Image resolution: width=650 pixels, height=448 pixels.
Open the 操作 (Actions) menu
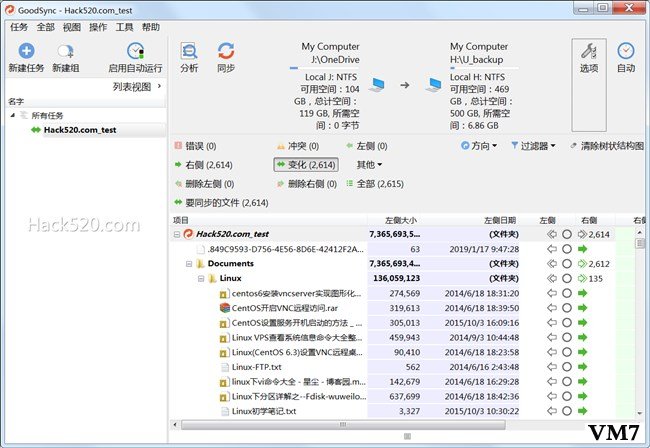click(98, 27)
